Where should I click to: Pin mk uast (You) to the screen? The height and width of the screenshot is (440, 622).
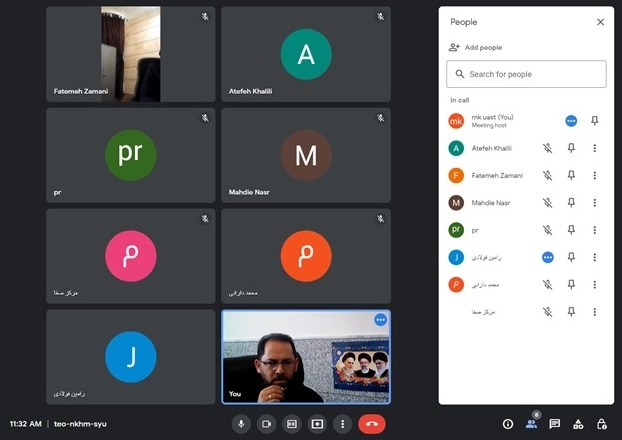594,121
